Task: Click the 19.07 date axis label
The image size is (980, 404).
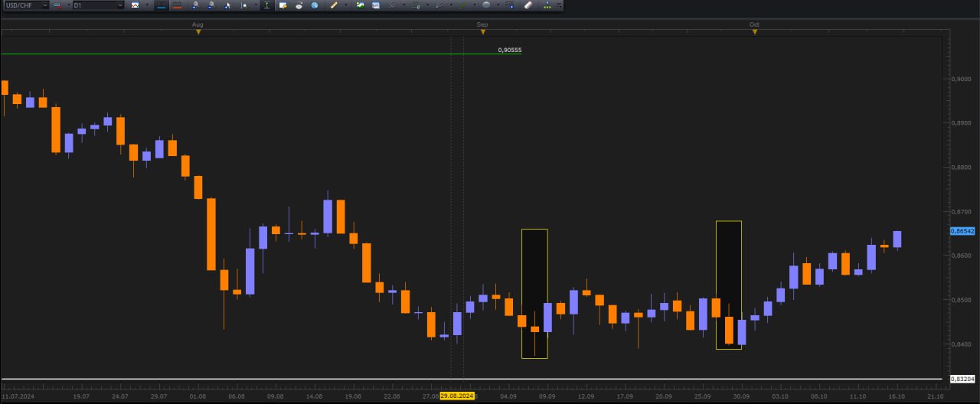Action: [81, 396]
